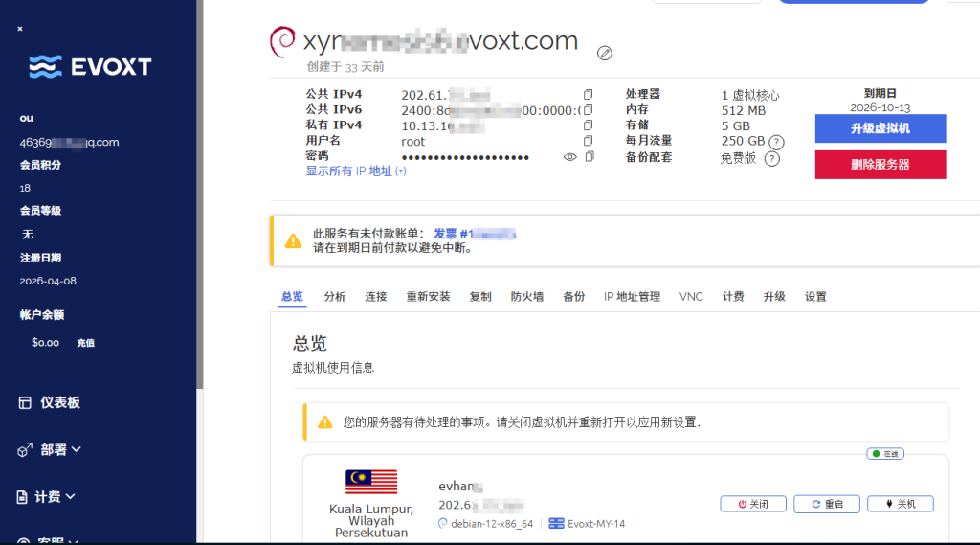This screenshot has width=980, height=545.
Task: Click the Evoxt-MY-14 server node icon
Action: pyautogui.click(x=556, y=524)
